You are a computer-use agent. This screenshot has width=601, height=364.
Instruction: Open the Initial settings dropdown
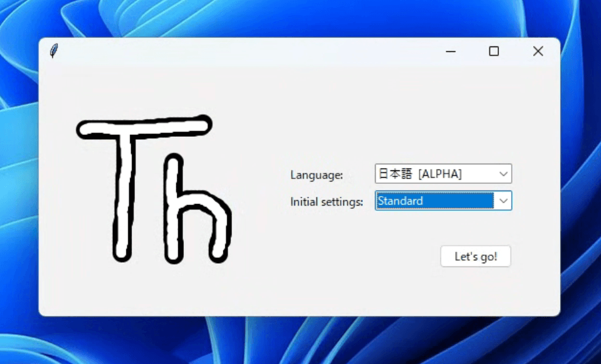(x=443, y=201)
